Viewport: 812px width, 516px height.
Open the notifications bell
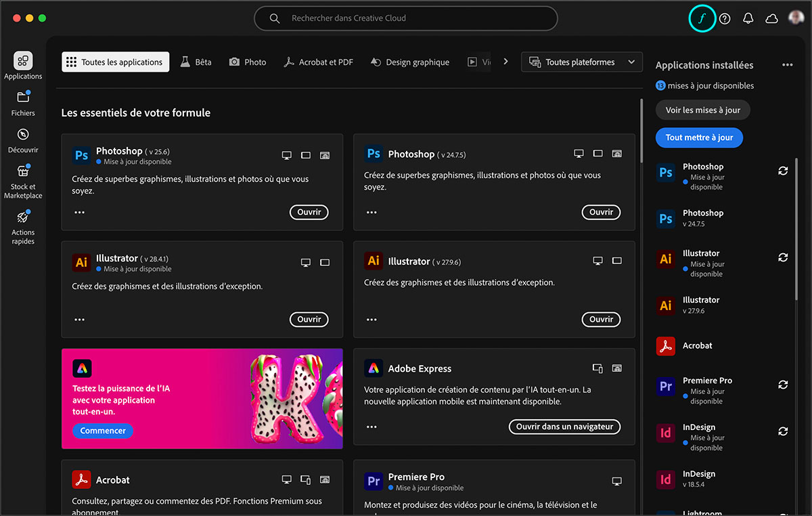[748, 18]
